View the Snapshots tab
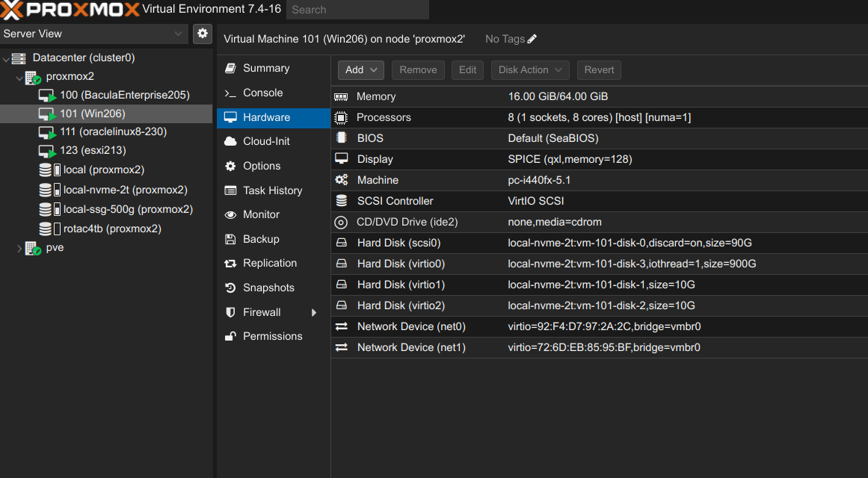The width and height of the screenshot is (868, 478). 274,288
